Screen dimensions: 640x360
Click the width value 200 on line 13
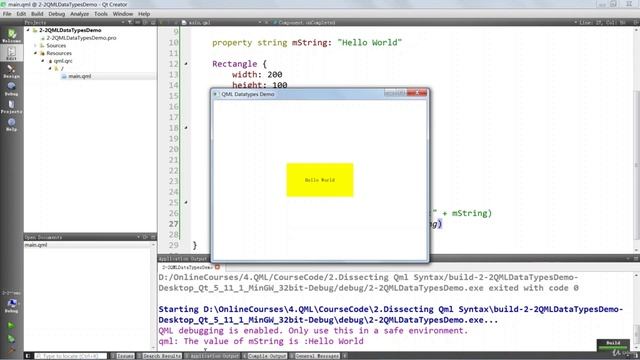(x=275, y=75)
